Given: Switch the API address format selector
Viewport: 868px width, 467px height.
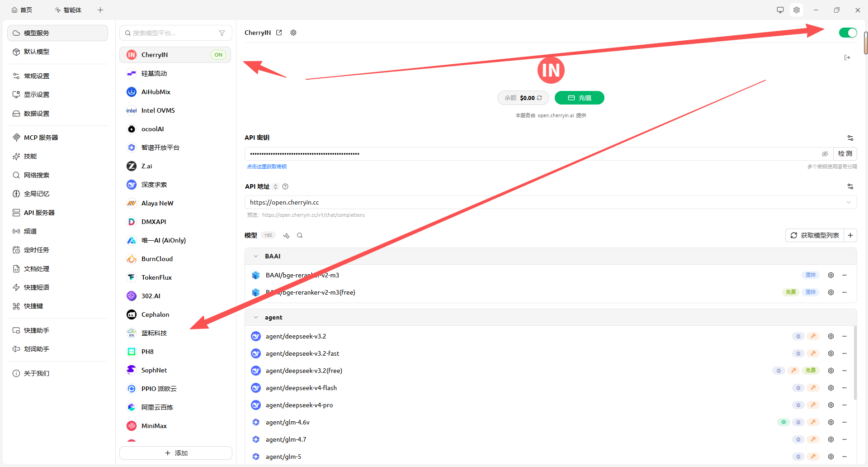Looking at the screenshot, I should pos(276,186).
